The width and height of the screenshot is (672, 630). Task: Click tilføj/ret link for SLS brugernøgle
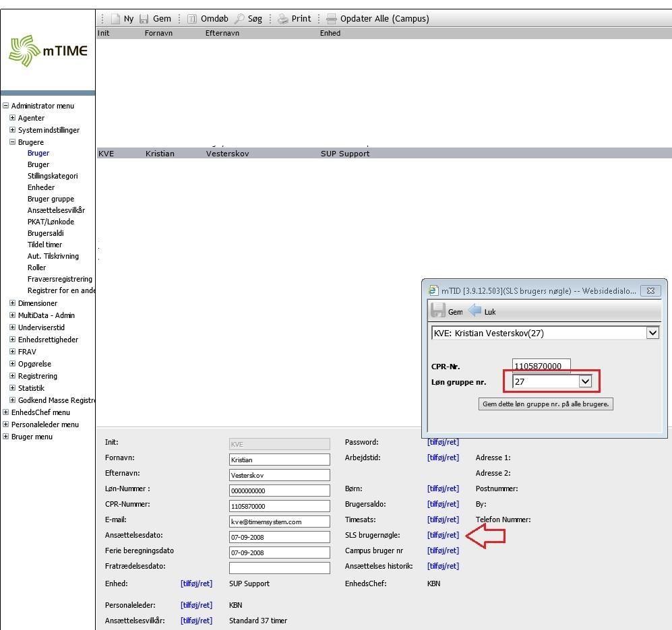point(443,535)
